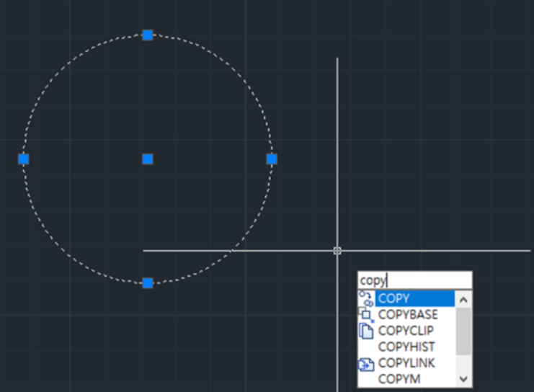Screen dimensions: 534x392
Task: Click the suggestion list scroll-up arrow
Action: pos(463,300)
